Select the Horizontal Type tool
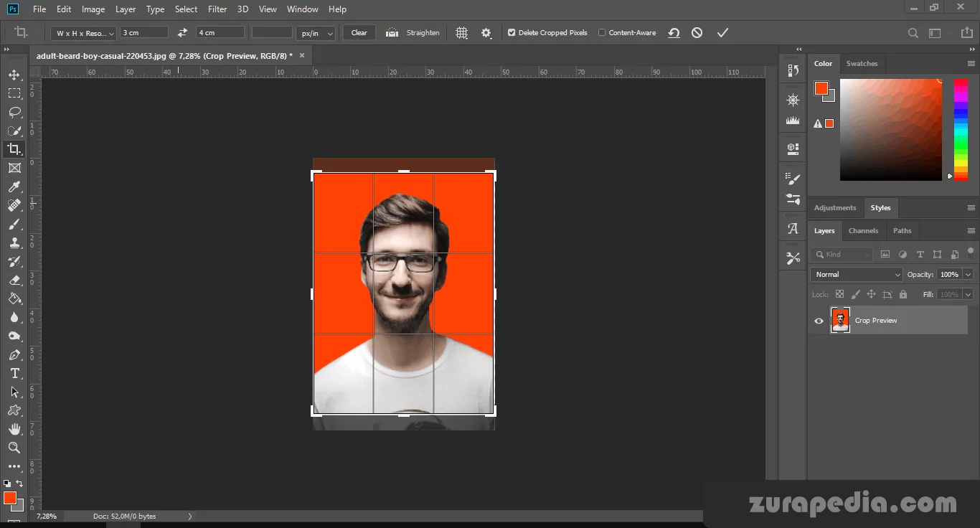Viewport: 980px width, 528px height. coord(14,374)
